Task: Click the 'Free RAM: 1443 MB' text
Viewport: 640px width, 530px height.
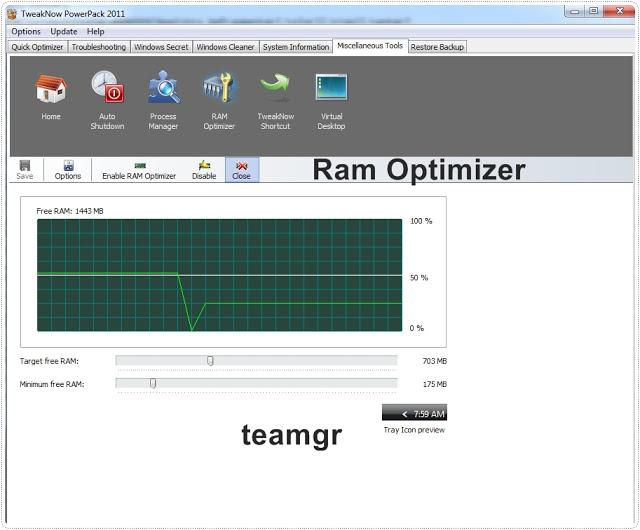Action: 70,211
